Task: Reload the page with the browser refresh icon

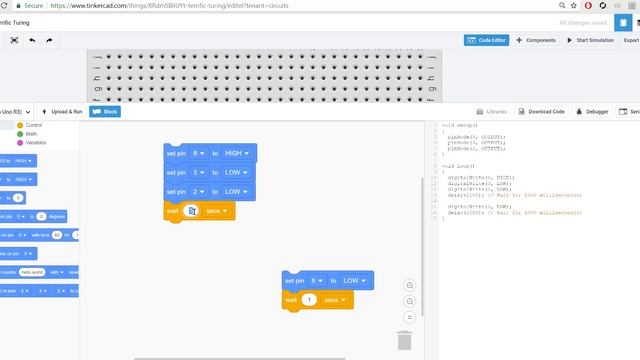Action: pos(4,6)
